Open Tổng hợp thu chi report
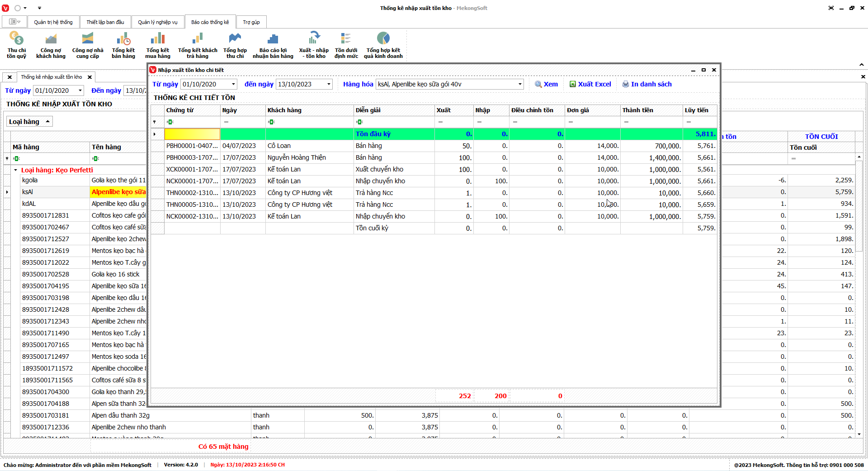Image resolution: width=868 pixels, height=471 pixels. pyautogui.click(x=235, y=45)
